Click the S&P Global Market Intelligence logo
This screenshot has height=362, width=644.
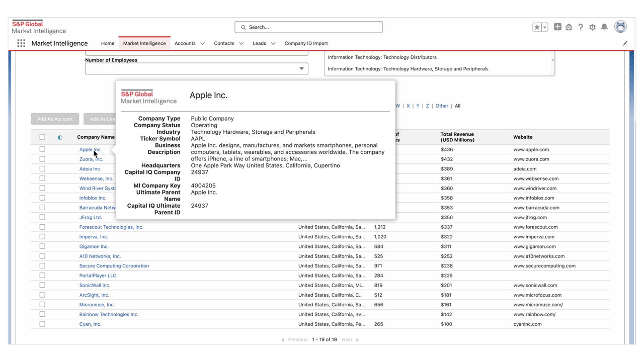(x=39, y=27)
